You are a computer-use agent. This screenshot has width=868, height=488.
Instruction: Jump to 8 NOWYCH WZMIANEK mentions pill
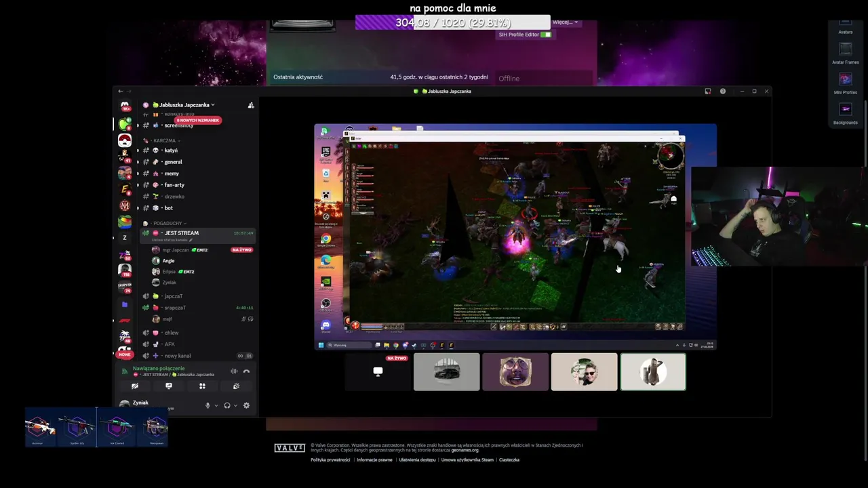pyautogui.click(x=198, y=120)
